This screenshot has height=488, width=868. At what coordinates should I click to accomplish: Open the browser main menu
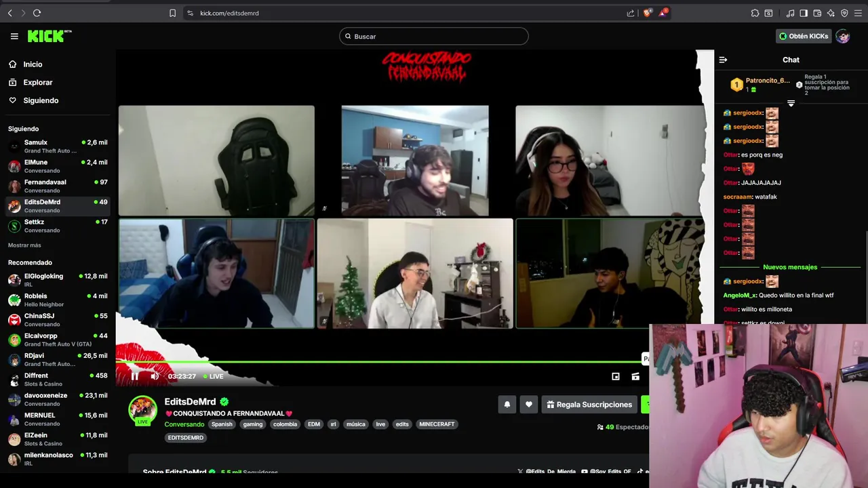pos(859,13)
